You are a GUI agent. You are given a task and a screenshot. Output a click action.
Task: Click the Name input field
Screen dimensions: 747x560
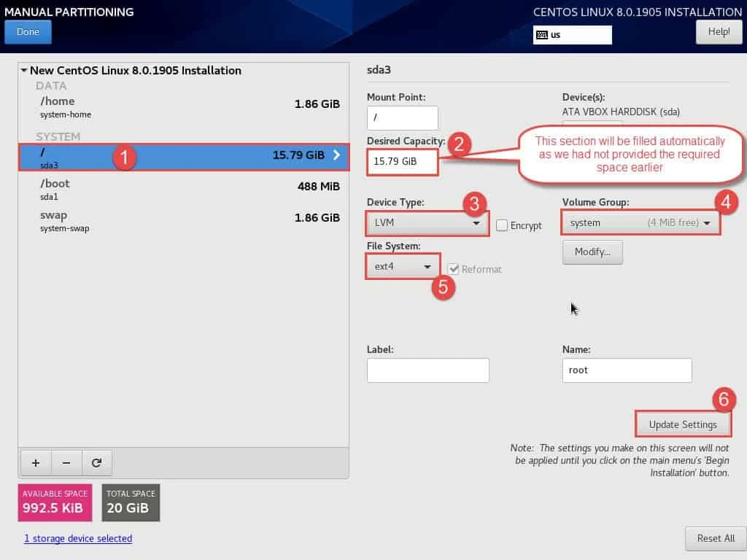coord(627,370)
